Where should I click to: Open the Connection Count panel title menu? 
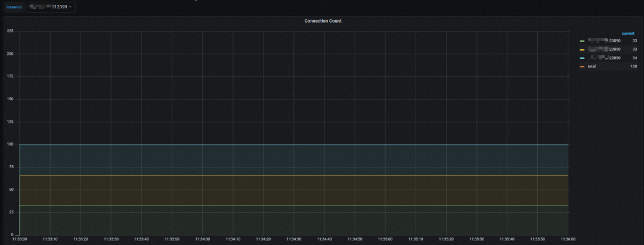pyautogui.click(x=323, y=21)
